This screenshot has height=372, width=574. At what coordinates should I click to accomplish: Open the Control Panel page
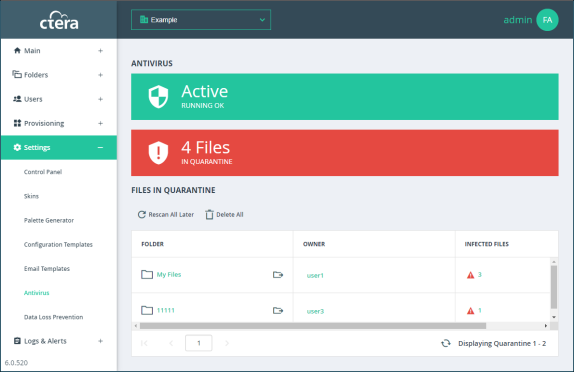pyautogui.click(x=43, y=172)
